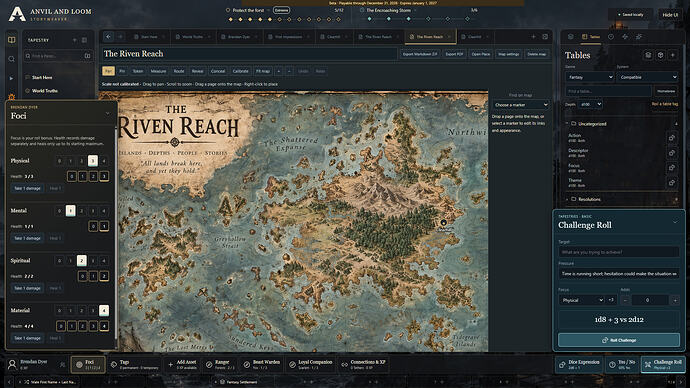Screen dimensions: 690x388
Task: Open the Challenge Roll Focus dropdown showing Physical
Action: (x=582, y=300)
